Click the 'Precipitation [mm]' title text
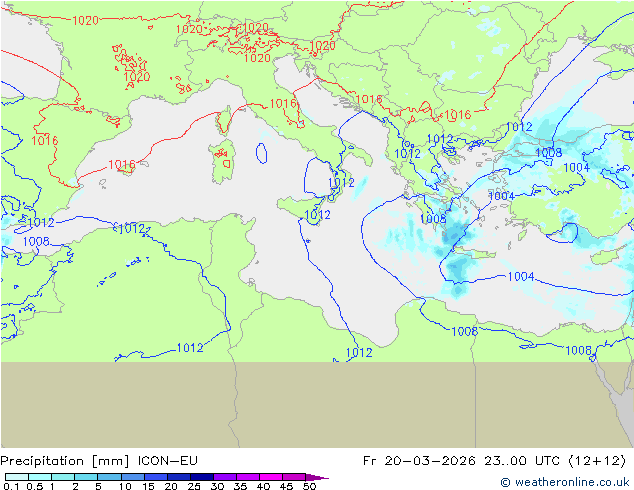 pos(65,461)
